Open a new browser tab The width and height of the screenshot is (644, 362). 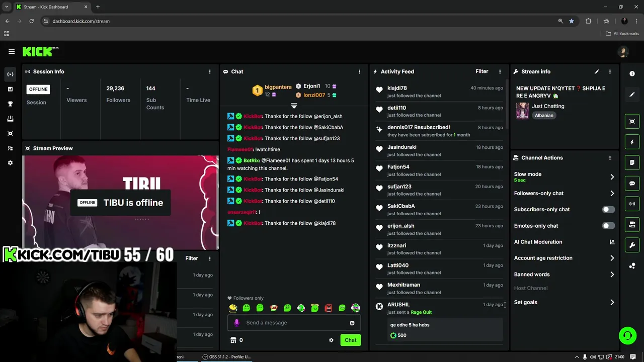98,7
